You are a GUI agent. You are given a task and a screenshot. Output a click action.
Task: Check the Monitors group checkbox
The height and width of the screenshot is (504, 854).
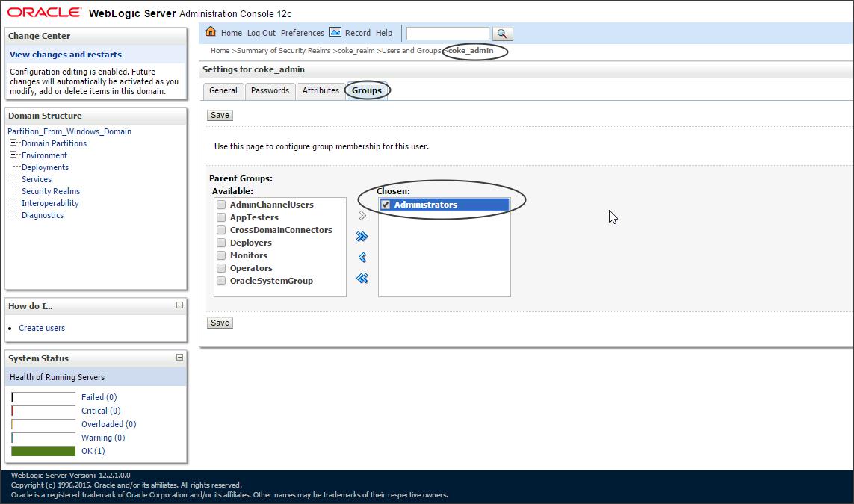tap(221, 255)
